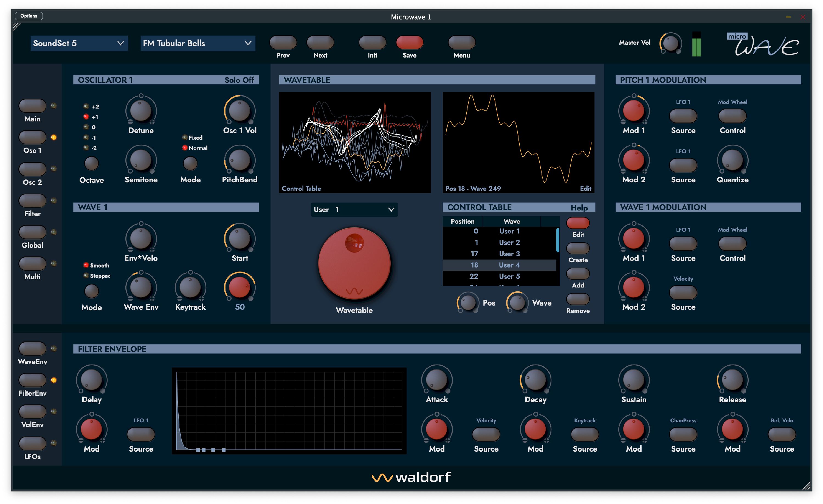Click the red knob labeled 50
This screenshot has width=823, height=504.
(x=239, y=287)
